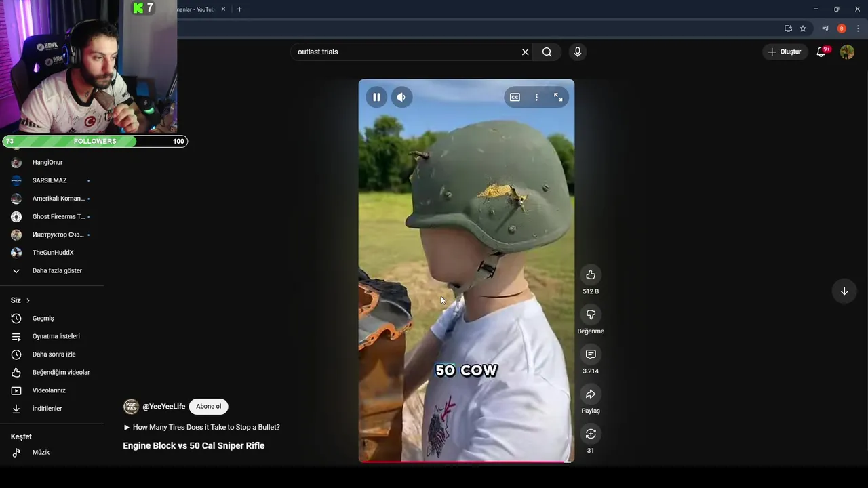The width and height of the screenshot is (868, 488).
Task: Expand the Short to fullscreen
Action: [558, 97]
